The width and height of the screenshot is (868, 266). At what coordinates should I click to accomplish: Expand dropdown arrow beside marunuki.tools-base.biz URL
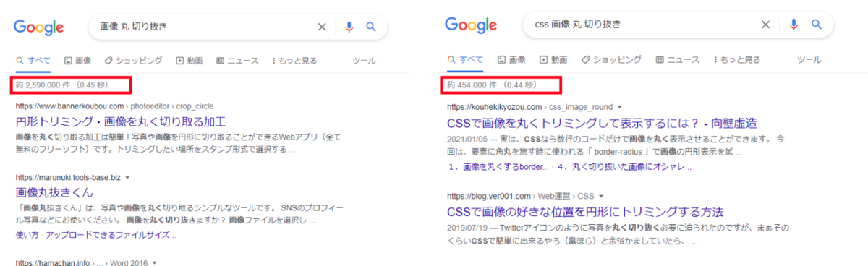pos(127,177)
